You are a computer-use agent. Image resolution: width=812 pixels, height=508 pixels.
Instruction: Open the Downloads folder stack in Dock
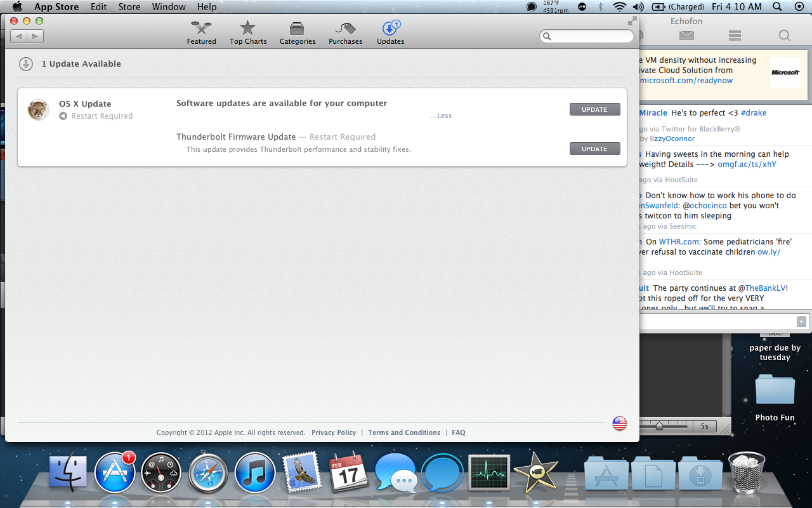click(x=700, y=473)
